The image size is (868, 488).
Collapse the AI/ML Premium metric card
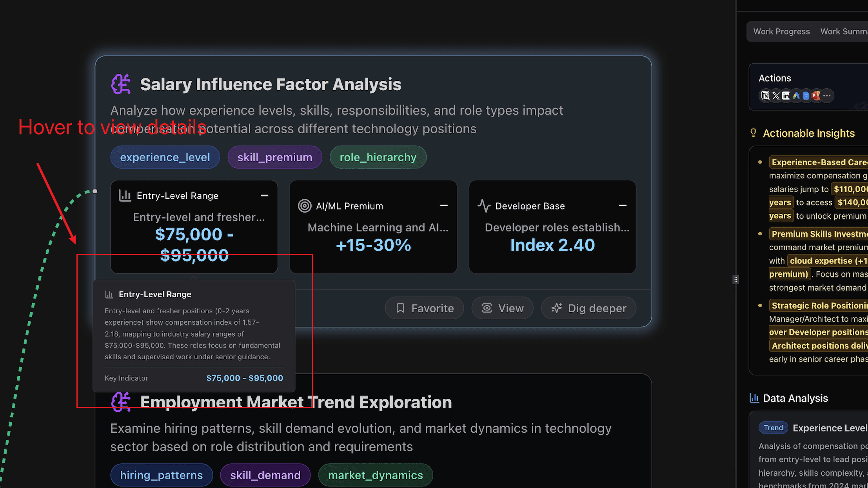(444, 206)
